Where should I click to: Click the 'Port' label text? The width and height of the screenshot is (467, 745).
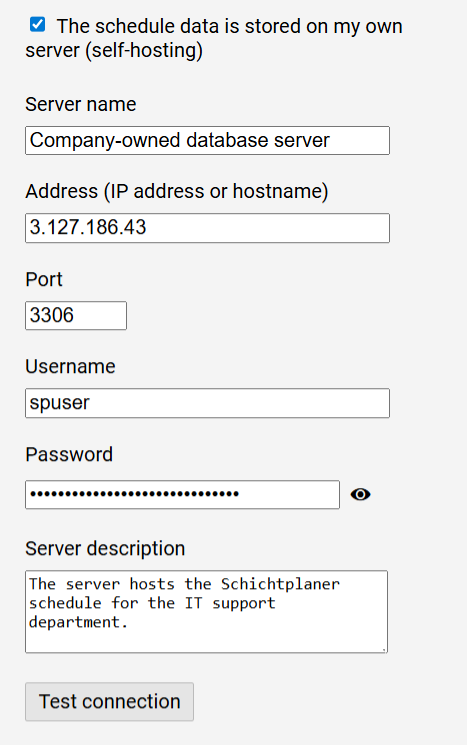pyautogui.click(x=44, y=279)
